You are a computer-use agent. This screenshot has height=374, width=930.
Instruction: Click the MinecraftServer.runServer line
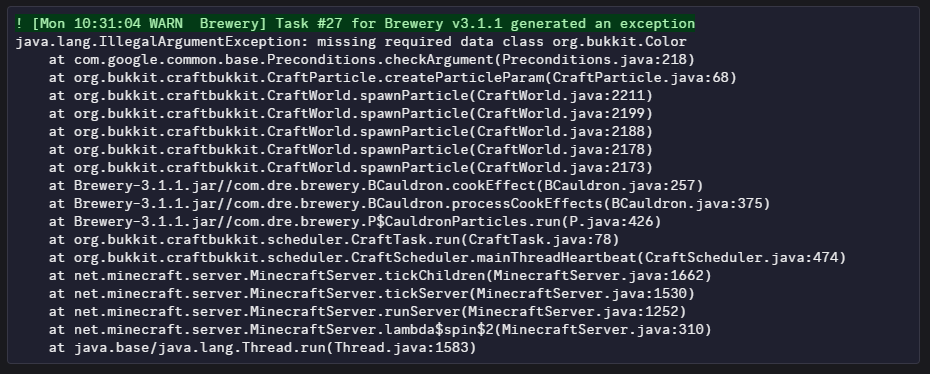(368, 312)
